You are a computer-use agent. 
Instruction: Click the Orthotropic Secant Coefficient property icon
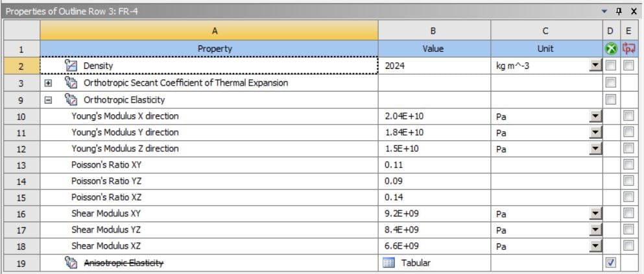point(71,82)
